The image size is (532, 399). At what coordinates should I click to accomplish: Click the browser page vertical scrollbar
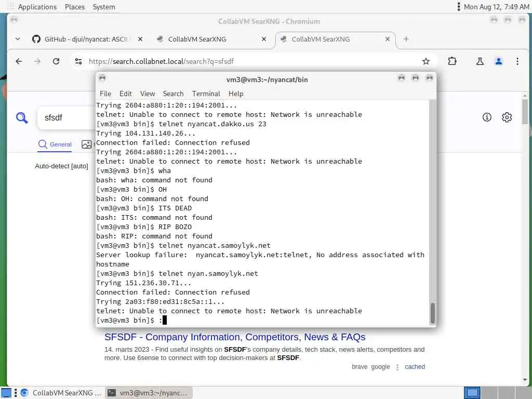[525, 112]
